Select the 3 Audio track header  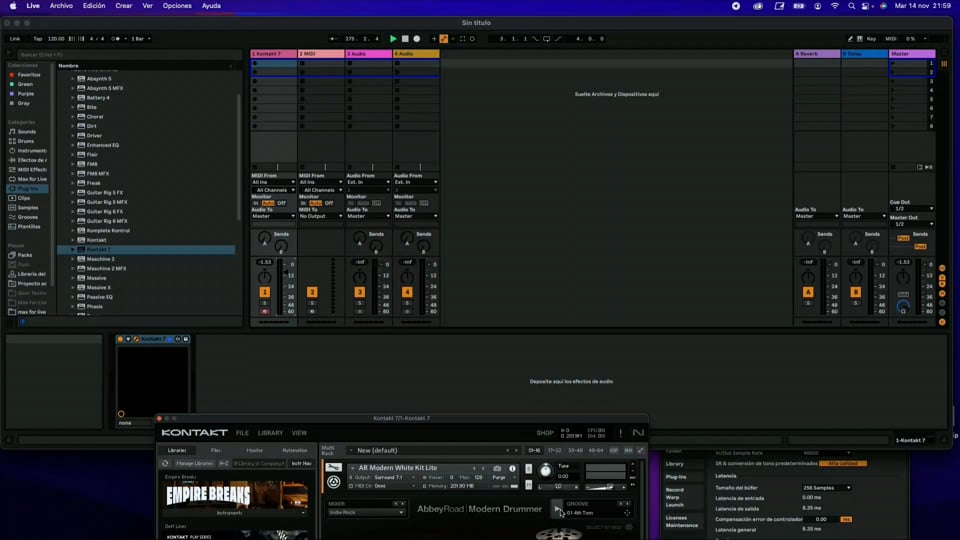point(369,54)
